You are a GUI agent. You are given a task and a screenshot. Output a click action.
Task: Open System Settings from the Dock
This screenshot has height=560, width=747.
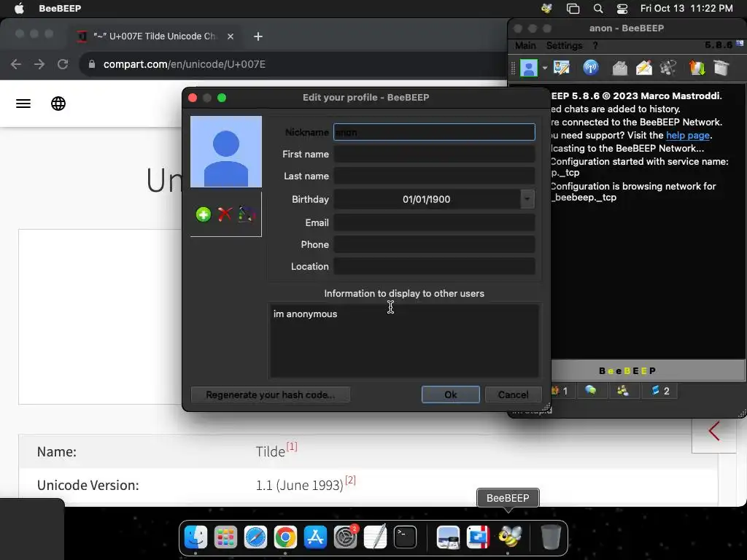point(345,537)
